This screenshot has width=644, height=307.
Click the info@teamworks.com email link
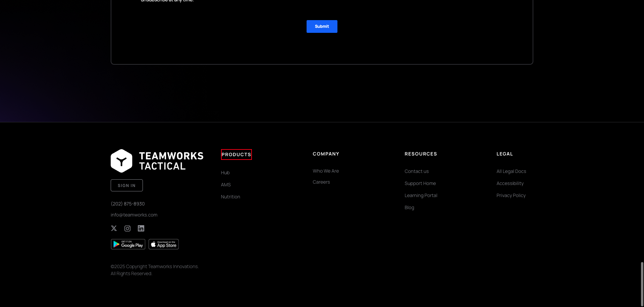(134, 214)
